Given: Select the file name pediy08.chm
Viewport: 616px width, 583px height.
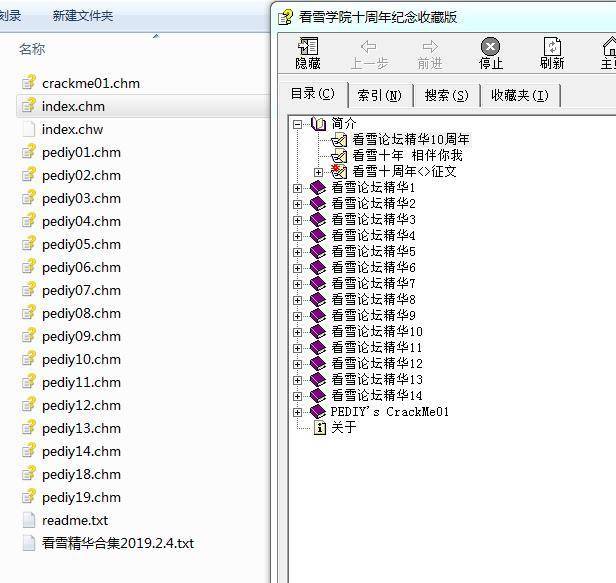Looking at the screenshot, I should tap(81, 313).
